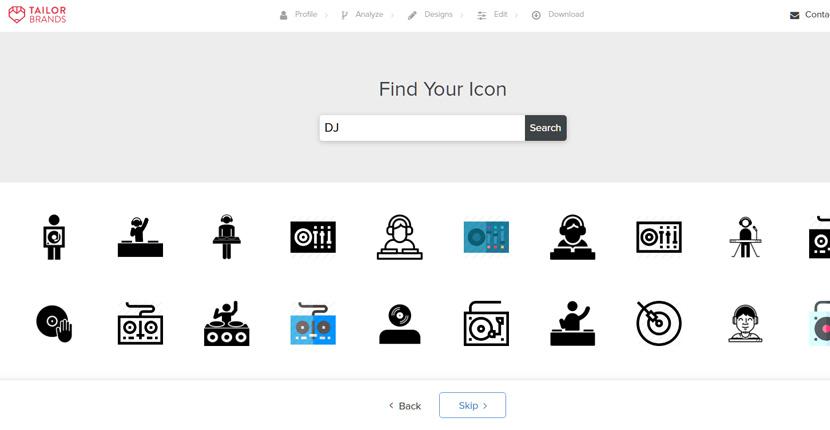Go Back to previous step

point(405,406)
